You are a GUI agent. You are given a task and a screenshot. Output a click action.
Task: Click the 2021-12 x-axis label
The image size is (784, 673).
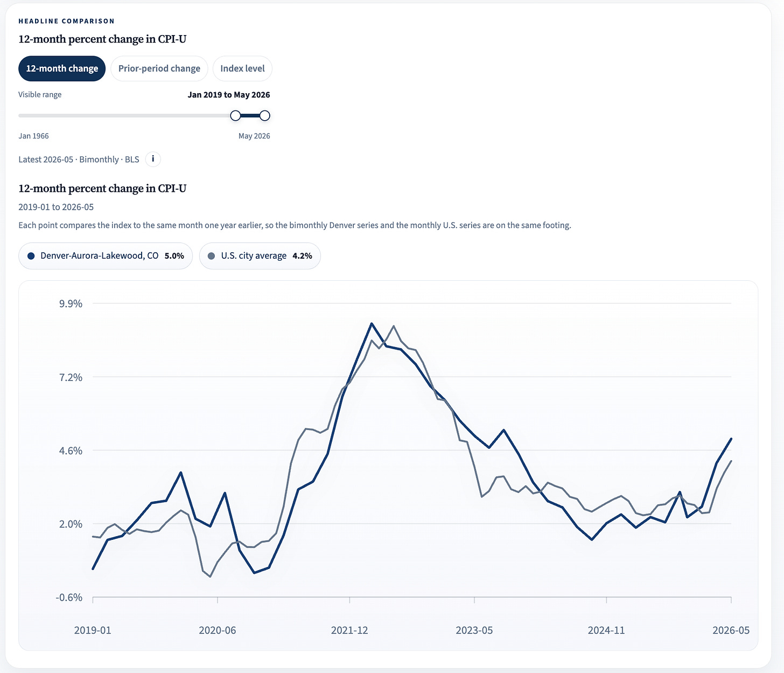[349, 630]
